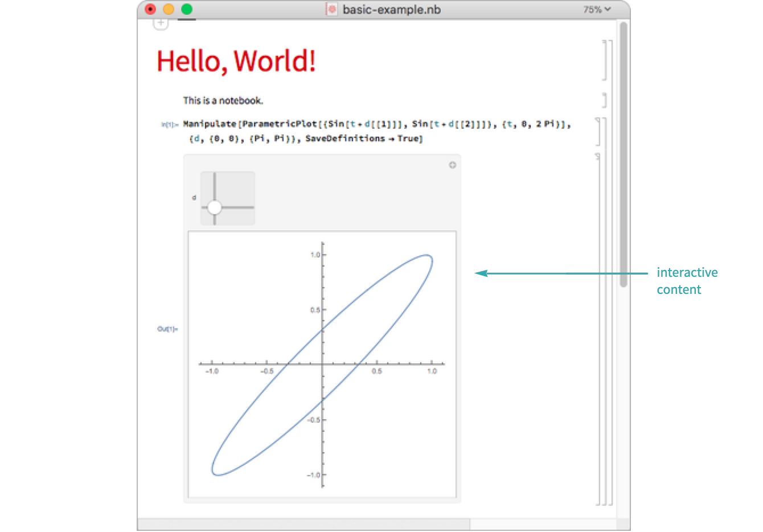Click the notebook file icon in title bar
This screenshot has width=763, height=532.
click(x=331, y=10)
